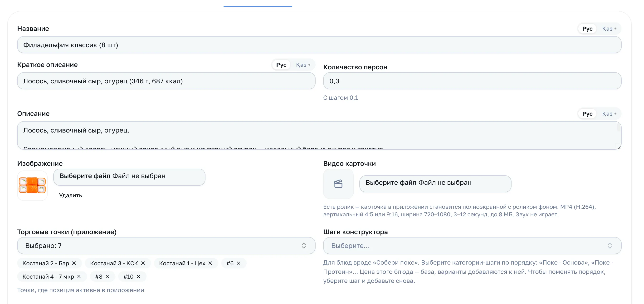Choose a video file under Видео карточки
Image resolution: width=644 pixels, height=304 pixels.
tap(435, 184)
